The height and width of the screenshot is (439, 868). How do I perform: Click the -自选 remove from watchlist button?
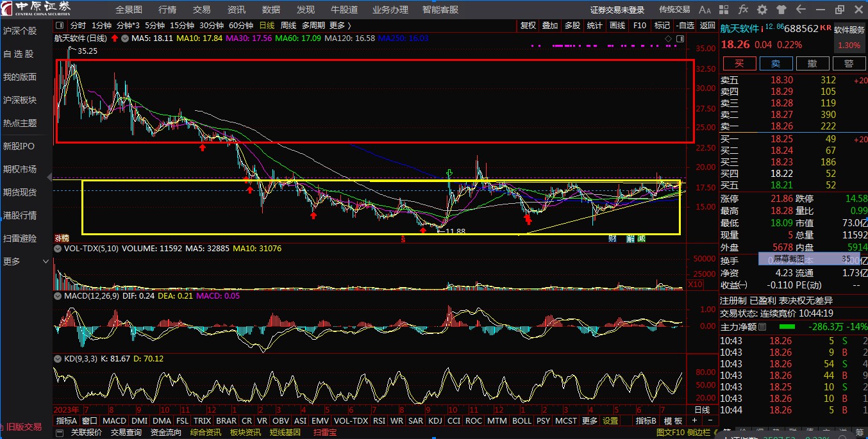[x=685, y=26]
